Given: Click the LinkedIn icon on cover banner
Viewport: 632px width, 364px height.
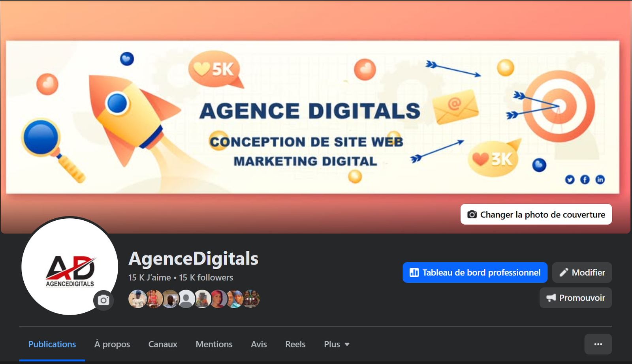Looking at the screenshot, I should [x=600, y=180].
